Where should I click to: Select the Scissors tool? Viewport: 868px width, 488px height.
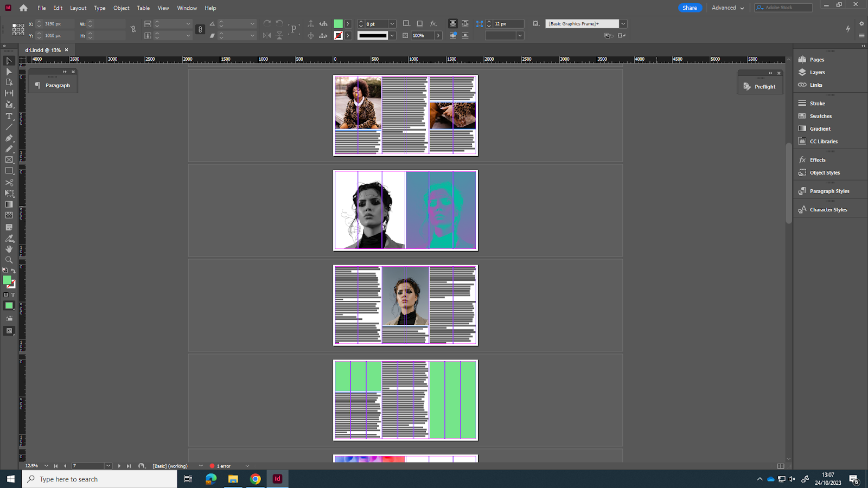[9, 183]
